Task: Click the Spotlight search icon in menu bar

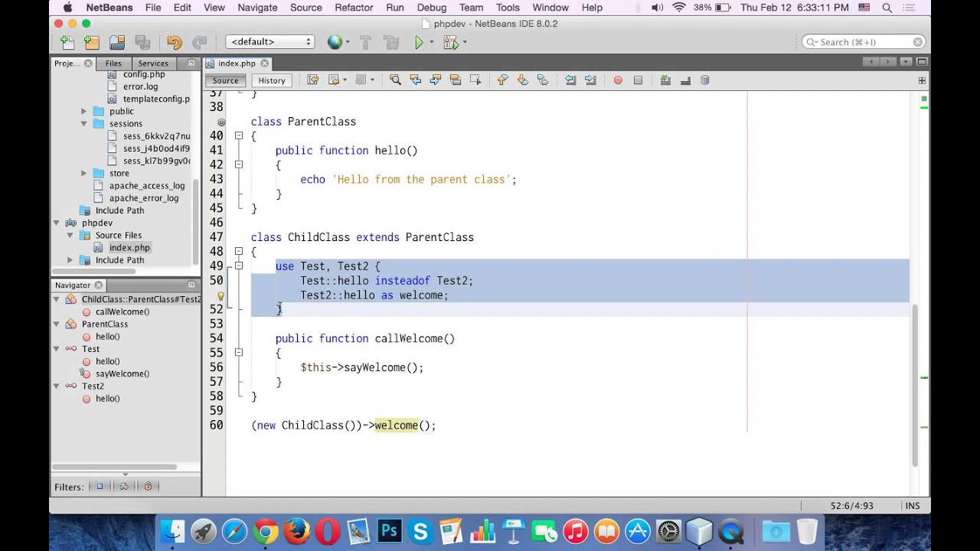Action: pyautogui.click(x=887, y=8)
